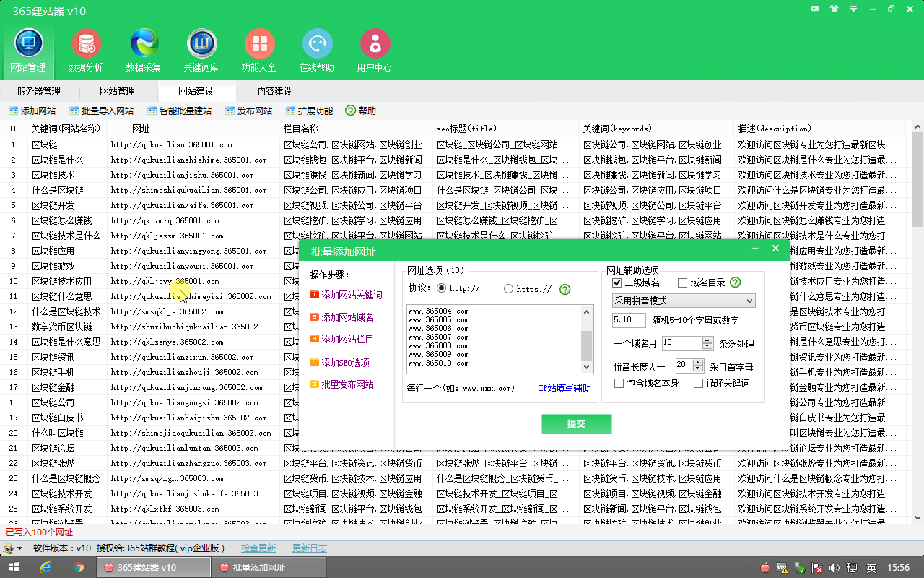This screenshot has width=924, height=578.
Task: Click 批量导入网站 toolbar item
Action: 102,111
